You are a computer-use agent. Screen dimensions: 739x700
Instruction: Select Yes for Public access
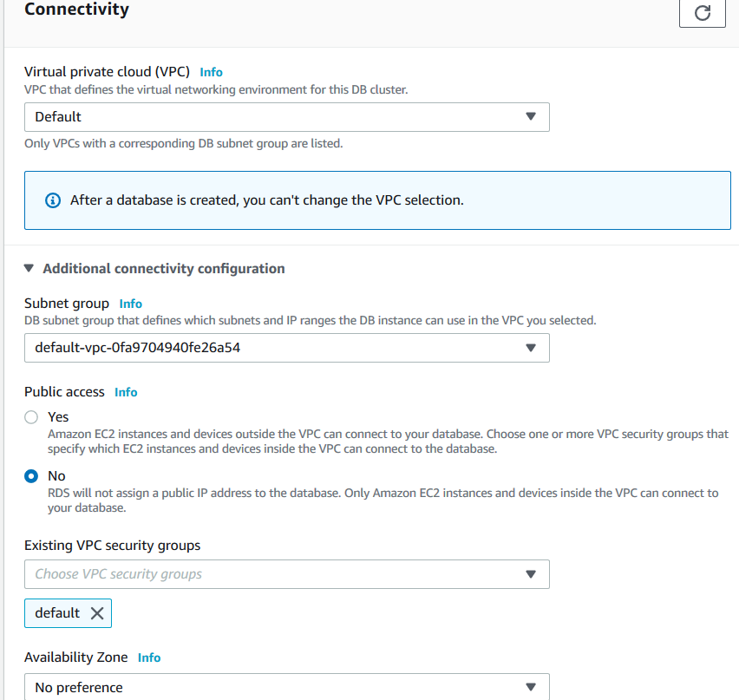32,417
